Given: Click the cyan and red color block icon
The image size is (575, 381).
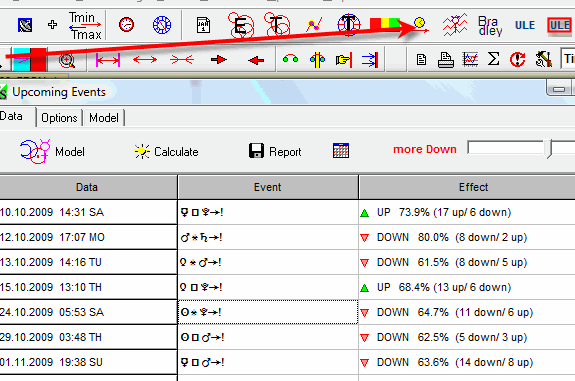Looking at the screenshot, I should coord(30,59).
